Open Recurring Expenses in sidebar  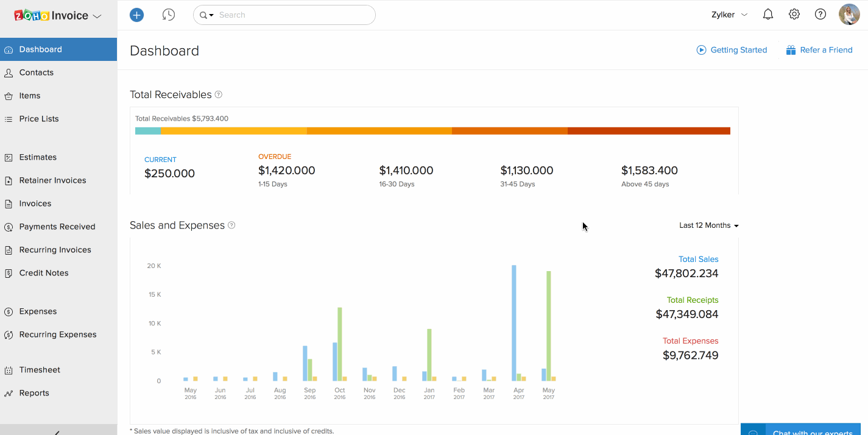tap(58, 334)
